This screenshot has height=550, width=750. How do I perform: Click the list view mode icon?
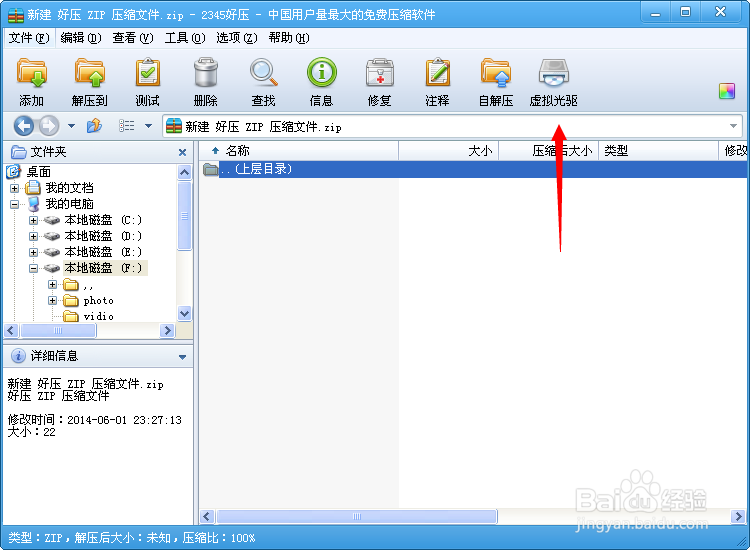click(127, 126)
